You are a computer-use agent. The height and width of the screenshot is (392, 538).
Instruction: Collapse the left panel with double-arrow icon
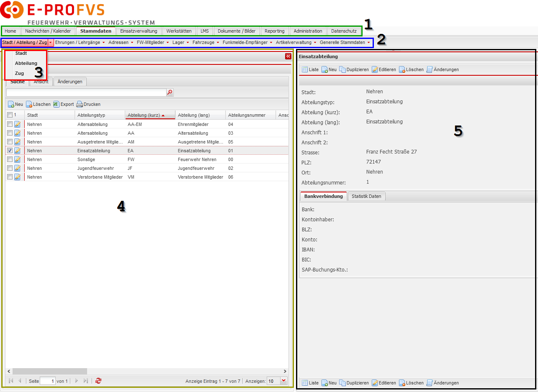288,56
